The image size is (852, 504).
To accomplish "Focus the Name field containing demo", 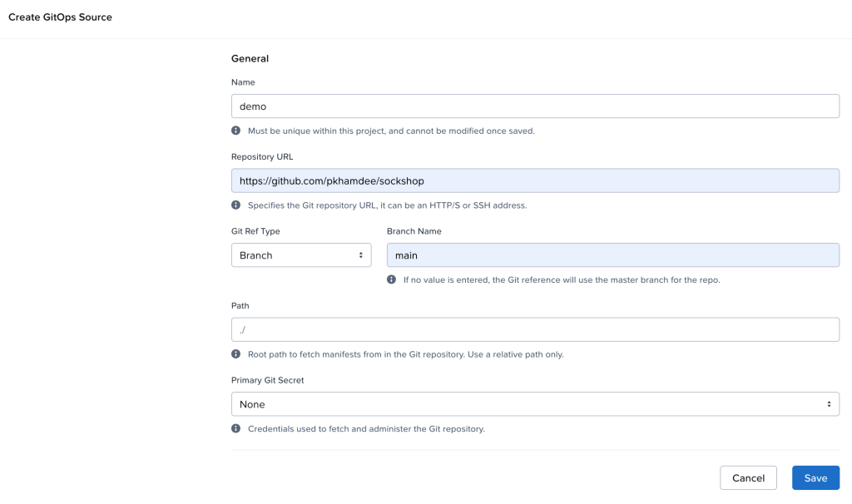I will click(535, 106).
